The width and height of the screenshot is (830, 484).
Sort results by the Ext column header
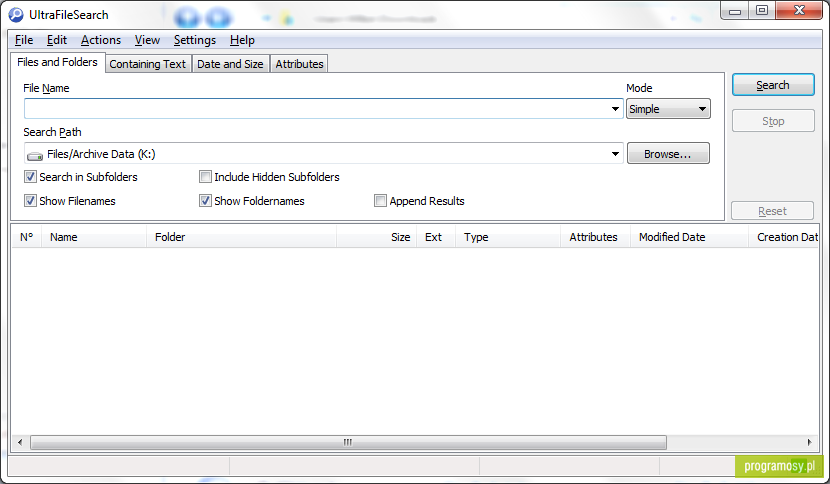[x=436, y=237]
